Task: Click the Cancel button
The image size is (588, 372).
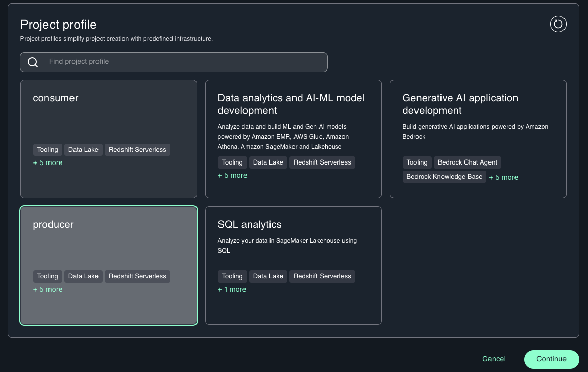Action: [494, 359]
